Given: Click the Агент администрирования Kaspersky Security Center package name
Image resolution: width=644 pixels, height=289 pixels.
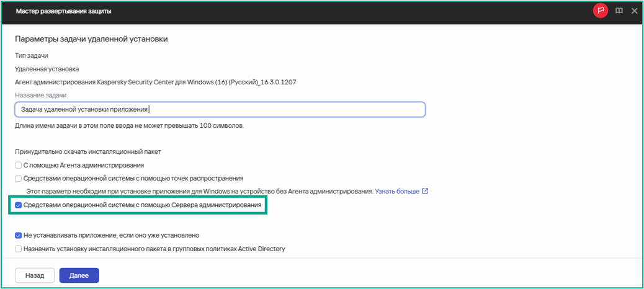Looking at the screenshot, I should (156, 82).
